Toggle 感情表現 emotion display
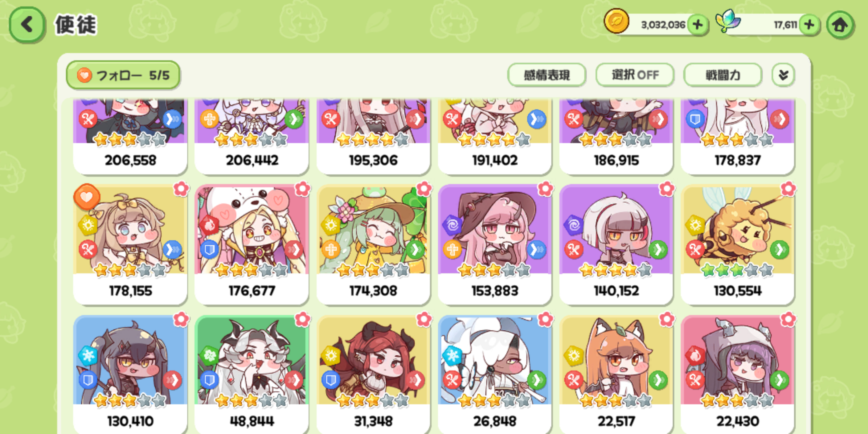868x434 pixels. click(x=547, y=75)
